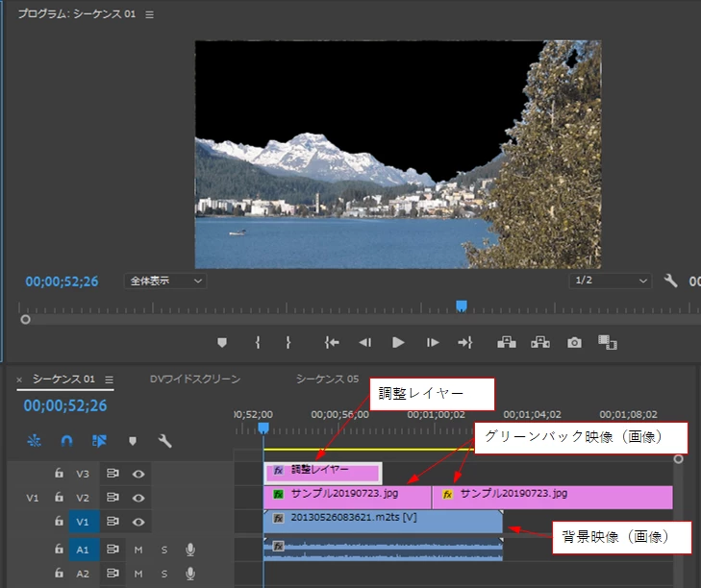Toggle lock on audio track A2
Screen dimensions: 701x588
point(59,573)
